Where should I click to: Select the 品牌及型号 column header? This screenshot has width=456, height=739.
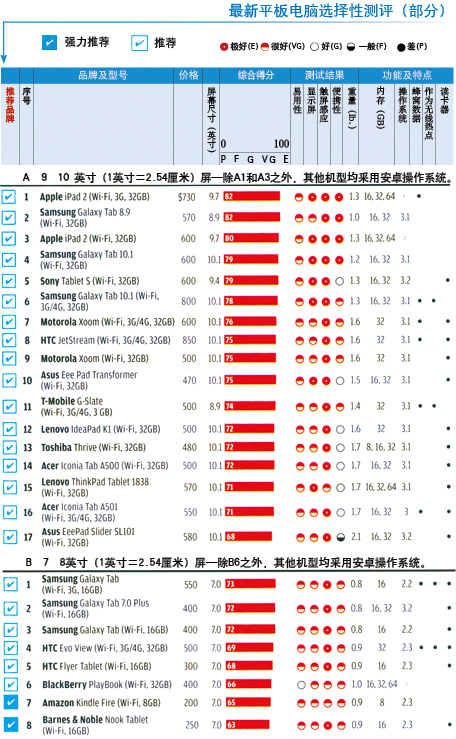pos(103,75)
